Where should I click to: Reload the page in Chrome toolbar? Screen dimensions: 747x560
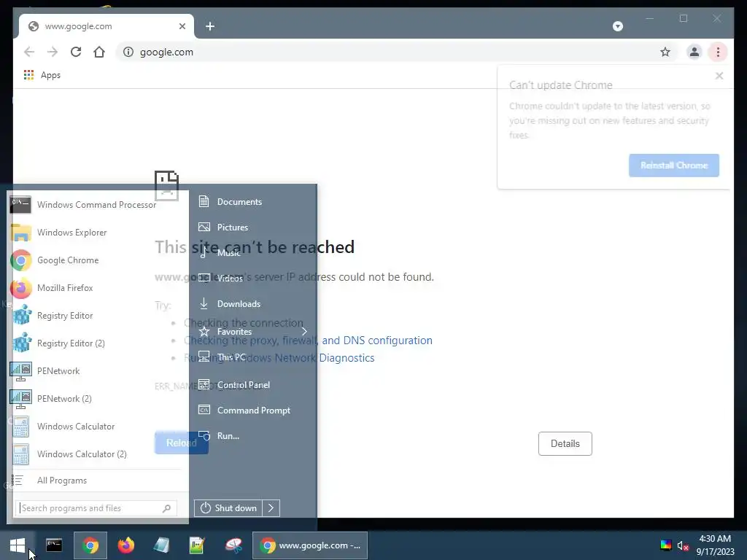[76, 52]
